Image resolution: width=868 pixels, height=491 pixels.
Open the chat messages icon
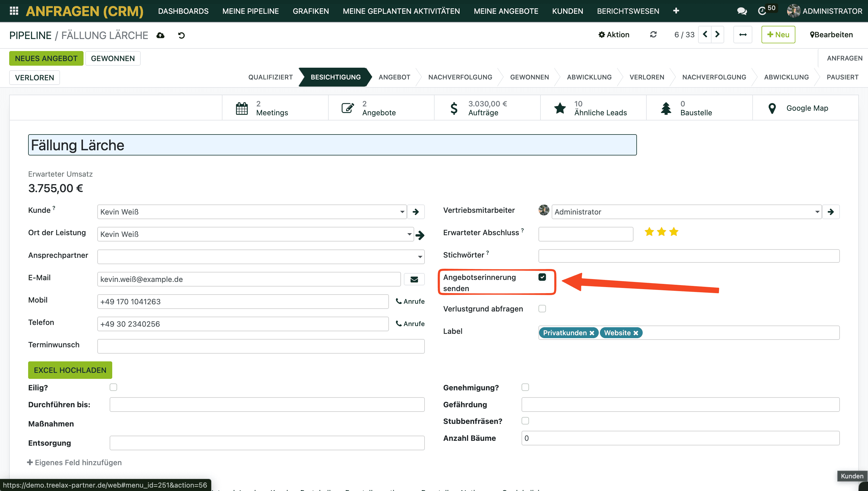pyautogui.click(x=741, y=11)
